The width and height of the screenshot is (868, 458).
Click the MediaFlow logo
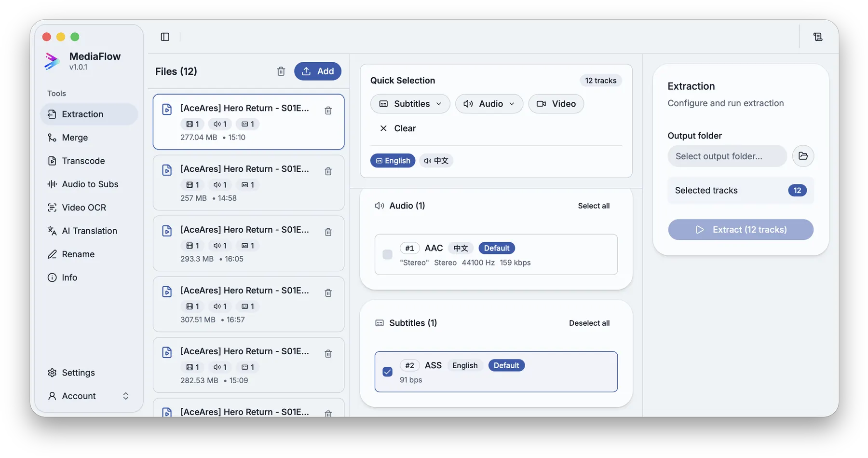coord(52,61)
